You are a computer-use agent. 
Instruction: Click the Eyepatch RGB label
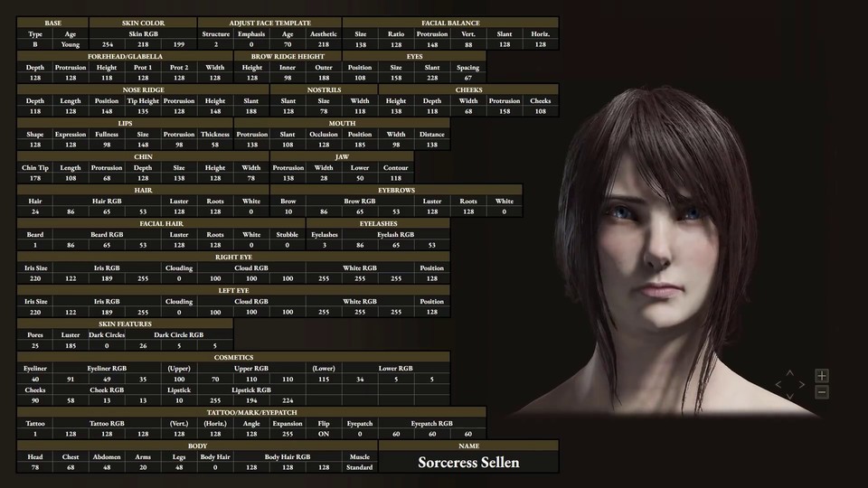tap(432, 423)
